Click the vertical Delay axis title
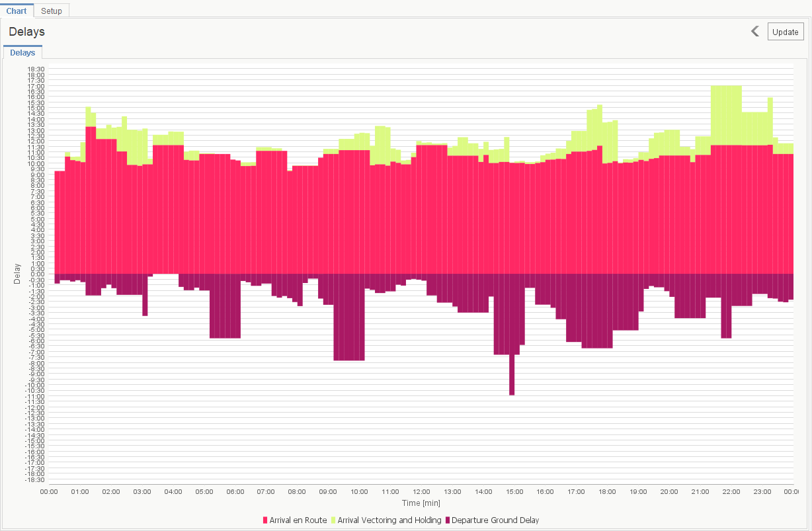Screen dimensions: 812x531 tap(17, 274)
